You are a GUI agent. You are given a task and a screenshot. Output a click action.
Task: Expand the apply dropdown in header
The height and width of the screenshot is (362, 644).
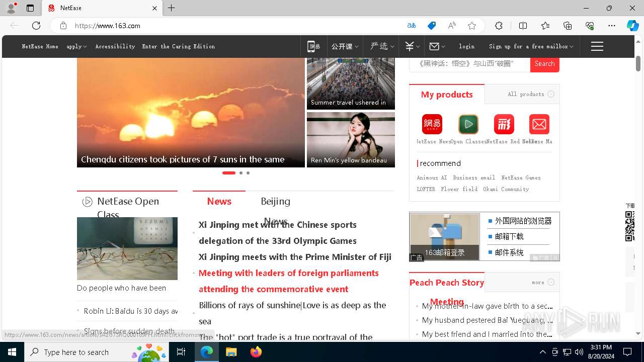click(x=76, y=46)
